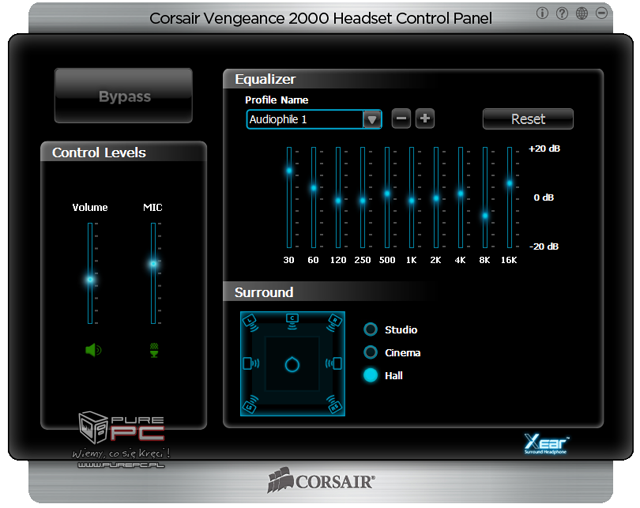
Task: Open help via the question mark icon
Action: [x=562, y=13]
